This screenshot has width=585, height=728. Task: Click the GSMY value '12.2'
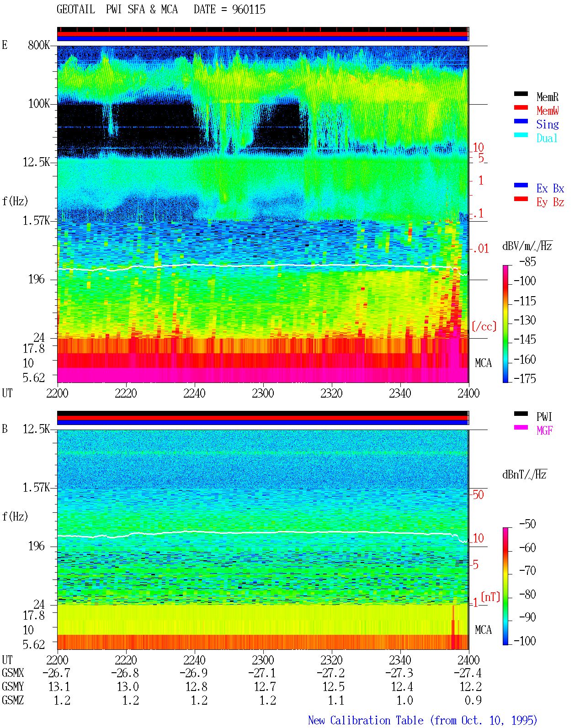(x=471, y=687)
